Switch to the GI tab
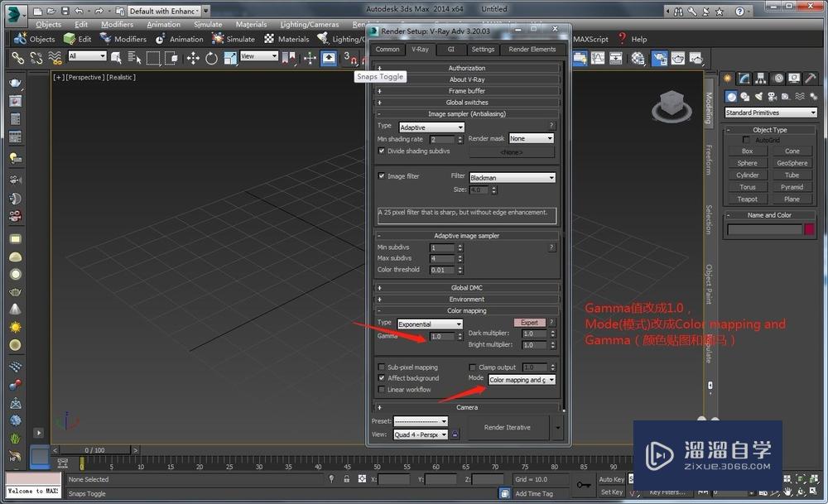Image resolution: width=828 pixels, height=504 pixels. pos(451,49)
